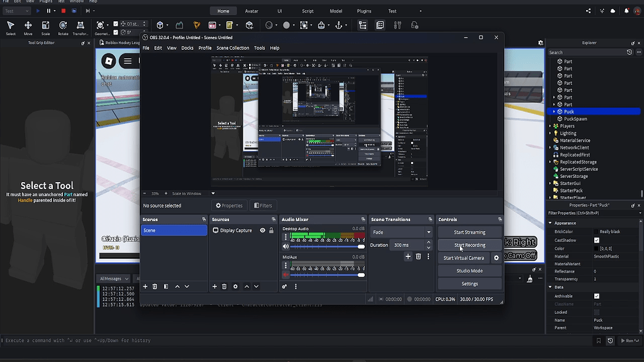Delete the scene transition with trash icon

pyautogui.click(x=418, y=256)
